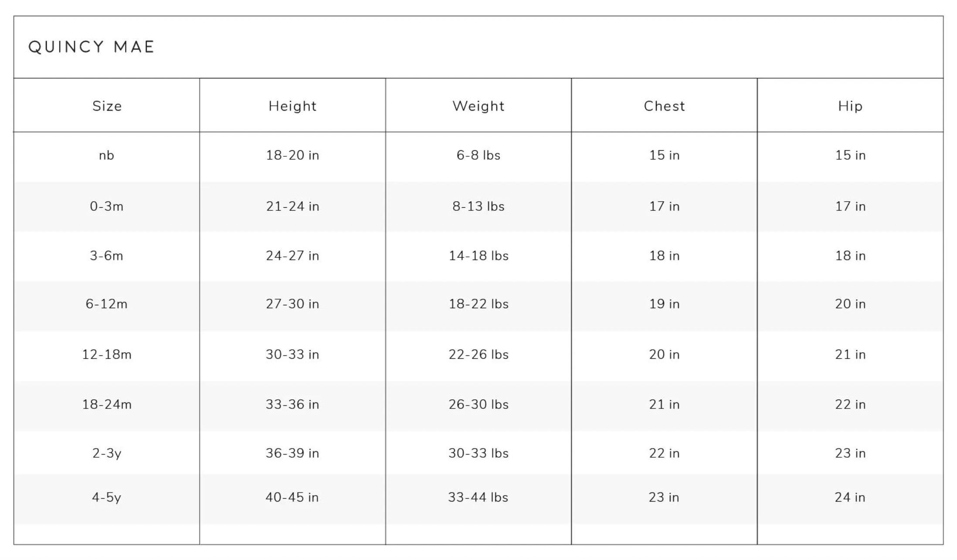Screen dimensions: 957x560
Task: Click the 24 in hip value
Action: pos(850,497)
